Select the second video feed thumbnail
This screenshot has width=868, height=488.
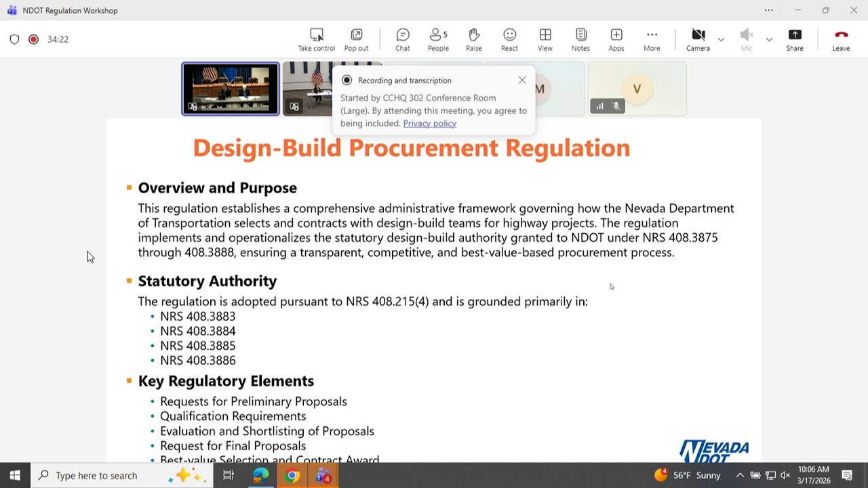tap(307, 89)
